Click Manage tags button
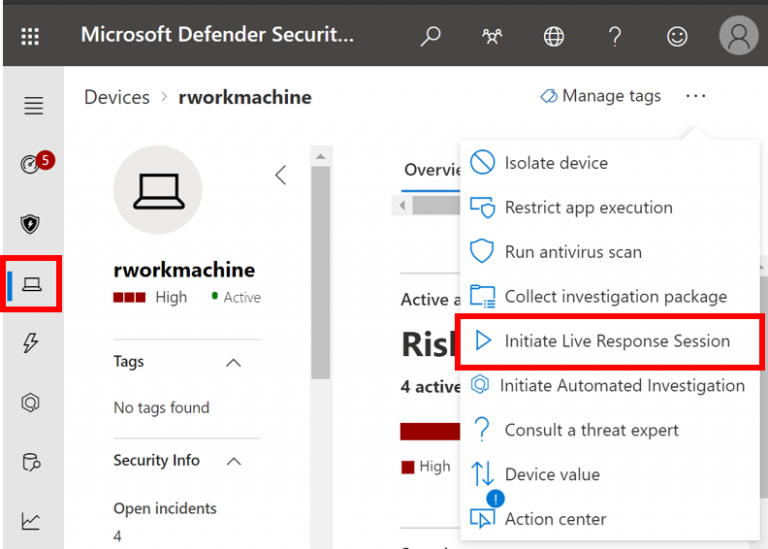 coord(600,96)
